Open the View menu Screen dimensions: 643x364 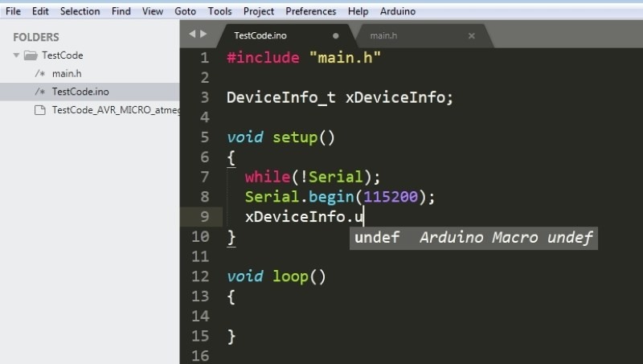(x=153, y=11)
